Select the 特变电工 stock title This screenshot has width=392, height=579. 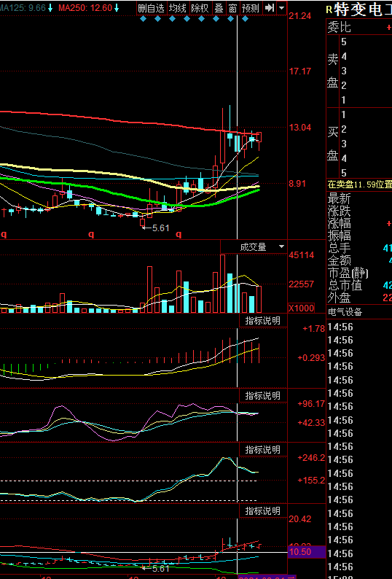[362, 10]
